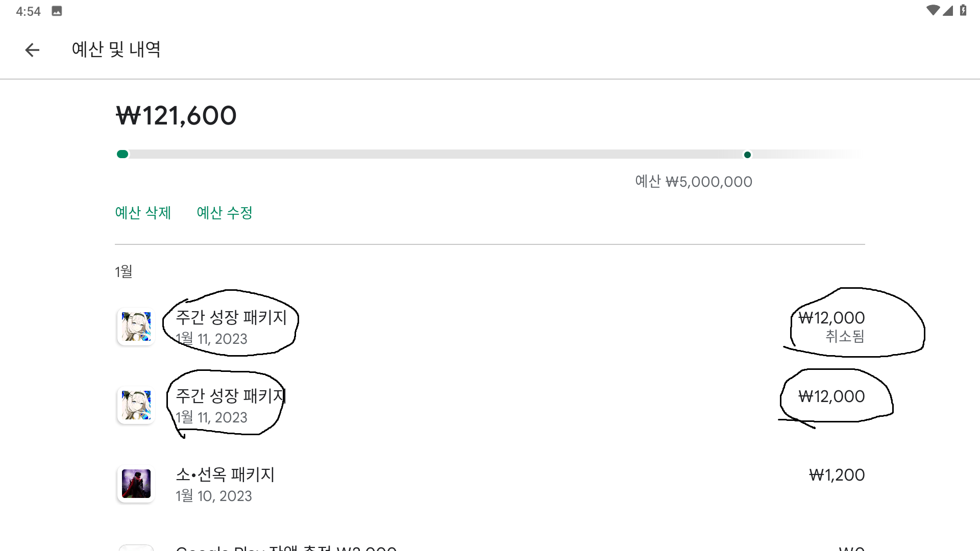Tap the 4:54 clock in status bar
Image resolution: width=980 pixels, height=551 pixels.
[x=28, y=11]
